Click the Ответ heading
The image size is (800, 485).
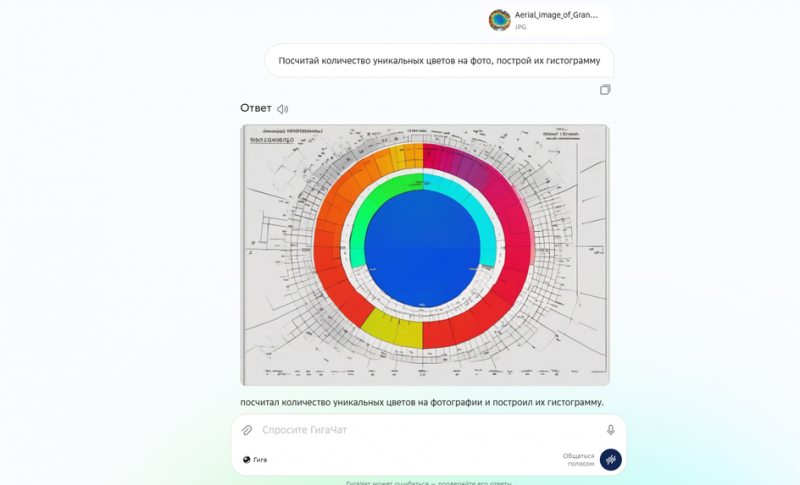256,108
